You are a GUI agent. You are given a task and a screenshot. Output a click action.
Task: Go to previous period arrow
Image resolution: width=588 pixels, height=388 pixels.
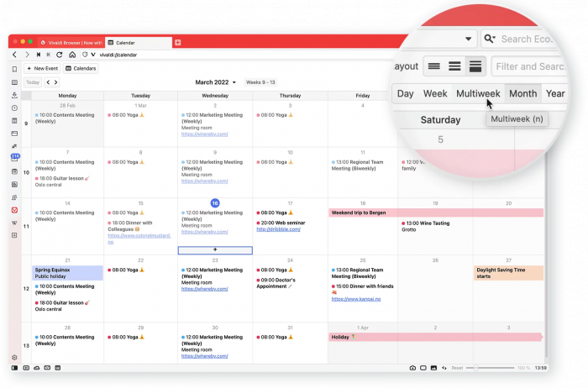[48, 82]
